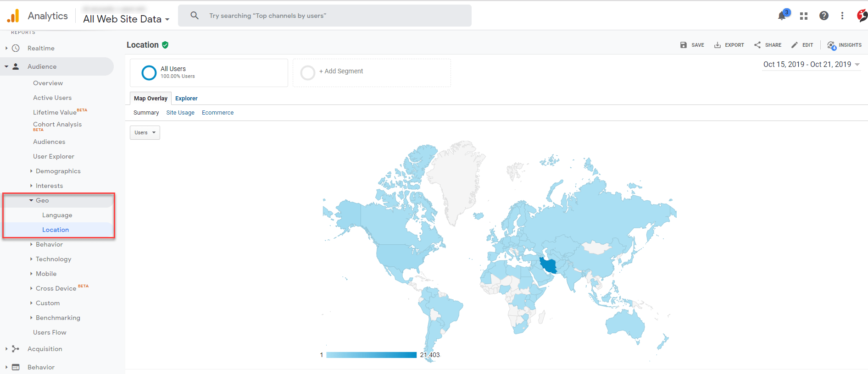Open the Language report under Geo
Image resolution: width=868 pixels, height=374 pixels.
pyautogui.click(x=57, y=215)
